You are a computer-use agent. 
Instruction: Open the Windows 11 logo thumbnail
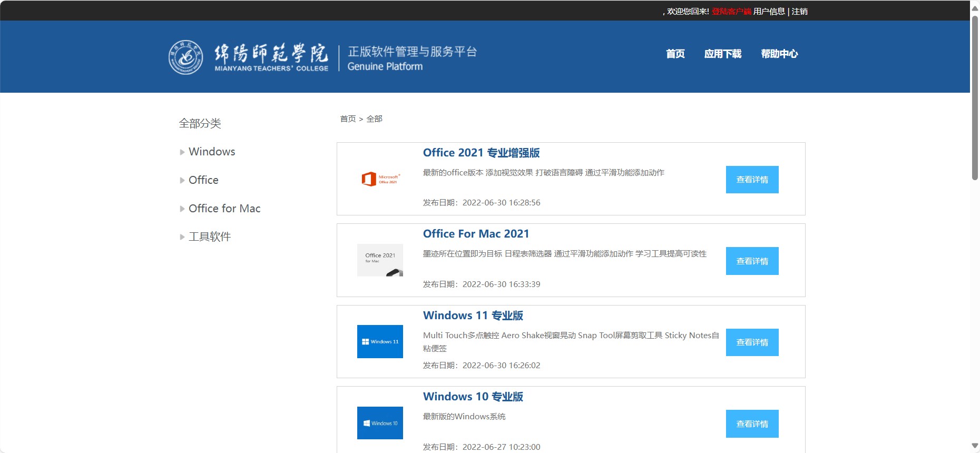(380, 341)
